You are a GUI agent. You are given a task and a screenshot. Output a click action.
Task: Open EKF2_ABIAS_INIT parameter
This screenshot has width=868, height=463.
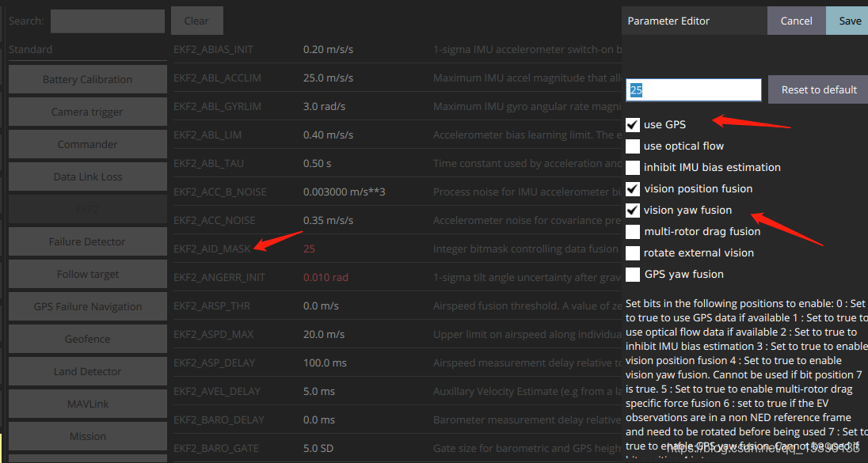pos(396,49)
